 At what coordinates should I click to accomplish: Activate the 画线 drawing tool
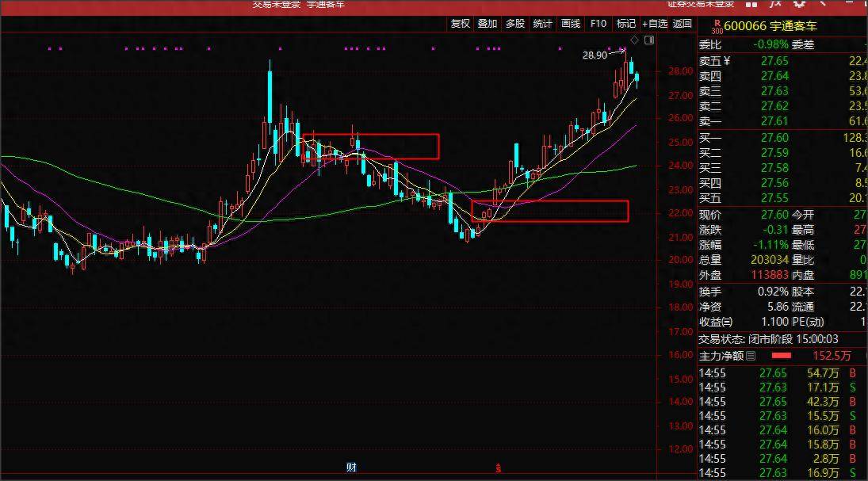tap(571, 24)
